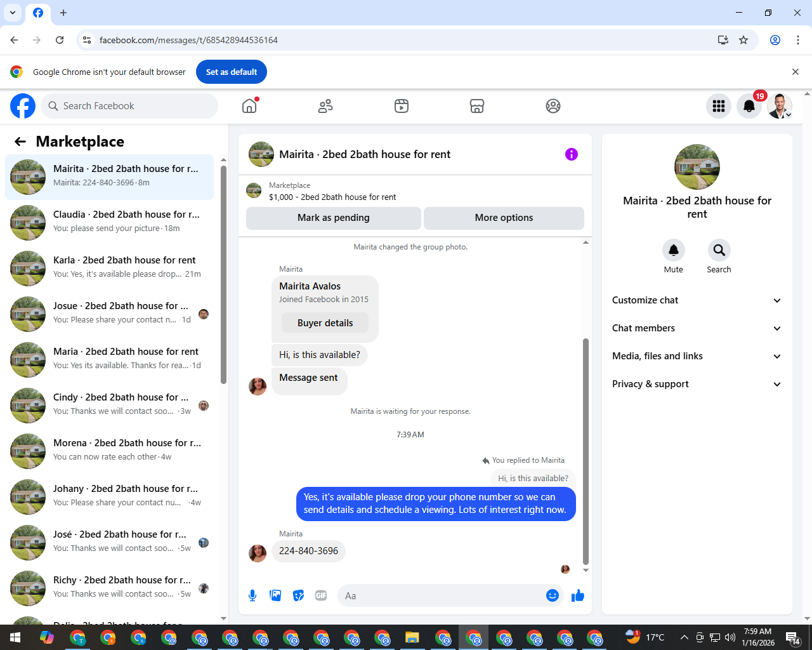Open the Groups icon in top navigation
Image resolution: width=812 pixels, height=650 pixels.
pos(553,106)
